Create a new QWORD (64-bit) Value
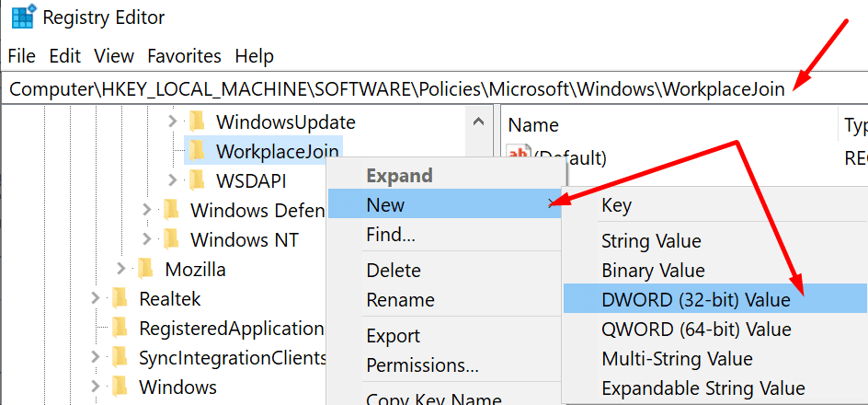Image resolution: width=868 pixels, height=405 pixels. pyautogui.click(x=714, y=330)
